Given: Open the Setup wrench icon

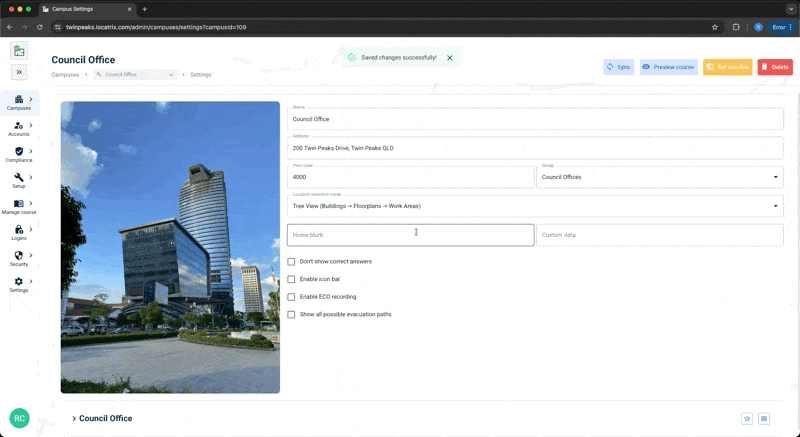Looking at the screenshot, I should [x=19, y=177].
